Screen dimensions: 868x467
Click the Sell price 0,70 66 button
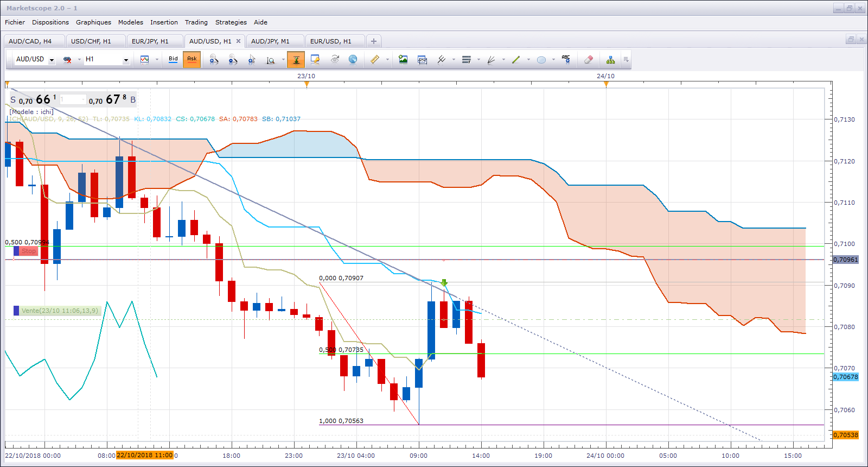pyautogui.click(x=33, y=100)
